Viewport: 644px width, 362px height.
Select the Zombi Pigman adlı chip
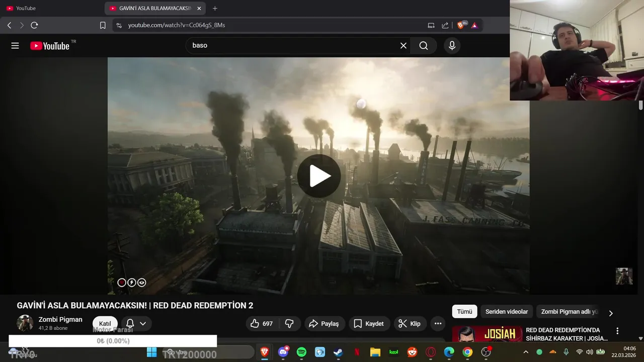tap(569, 312)
